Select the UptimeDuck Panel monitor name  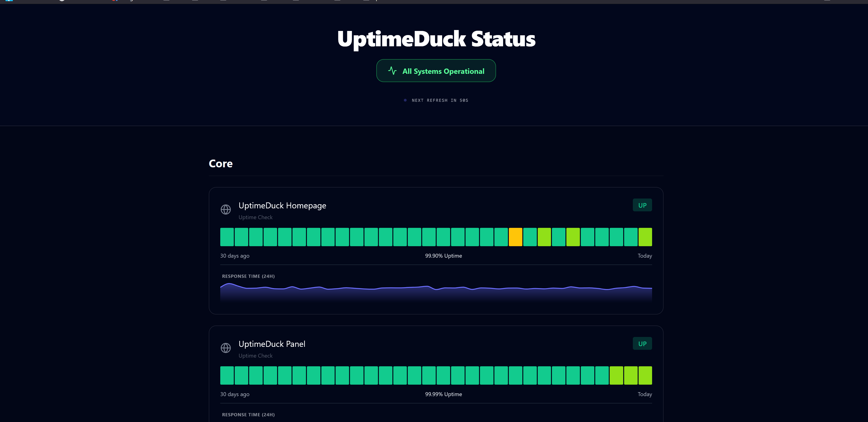click(x=272, y=344)
